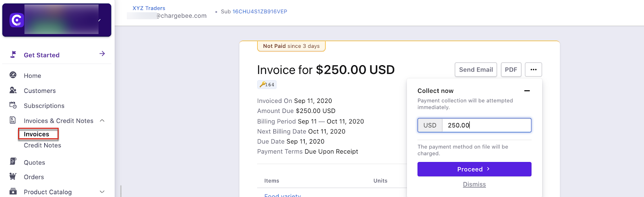Click the Quotes document icon
This screenshot has width=644, height=197.
pos(13,162)
